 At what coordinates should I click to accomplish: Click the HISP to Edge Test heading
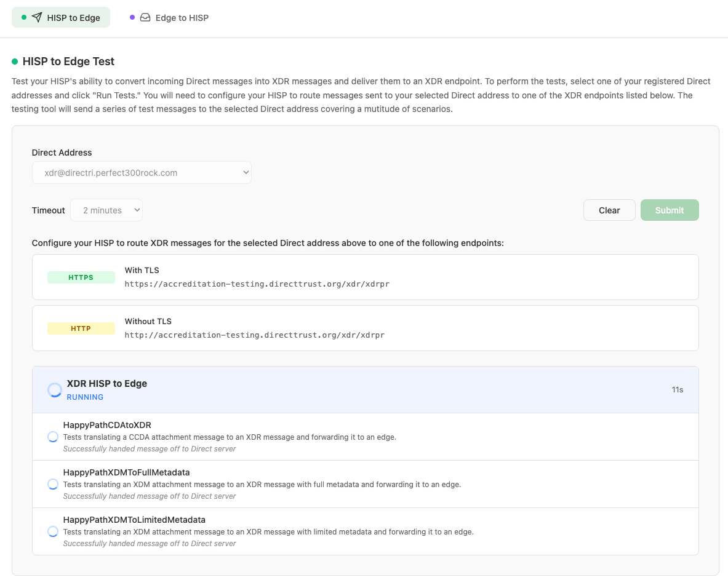tap(68, 62)
